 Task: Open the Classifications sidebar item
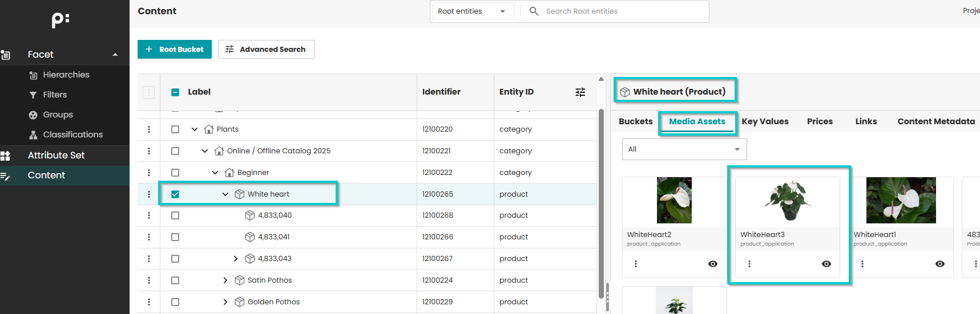click(72, 134)
